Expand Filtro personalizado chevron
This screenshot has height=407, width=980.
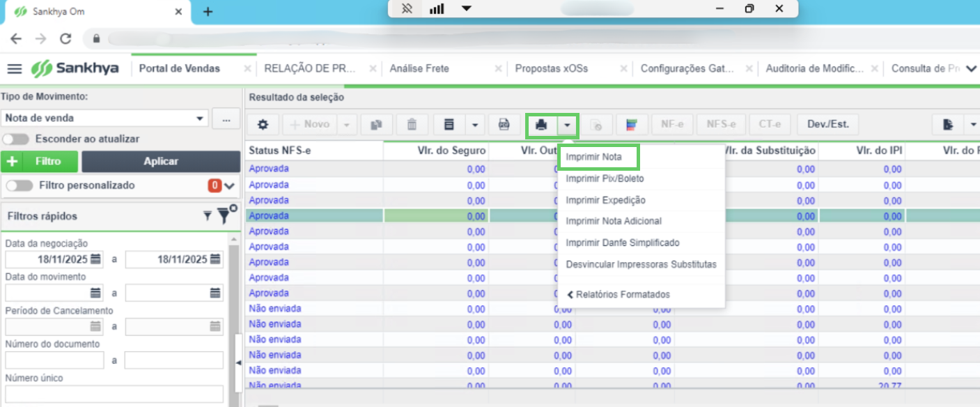click(x=229, y=186)
